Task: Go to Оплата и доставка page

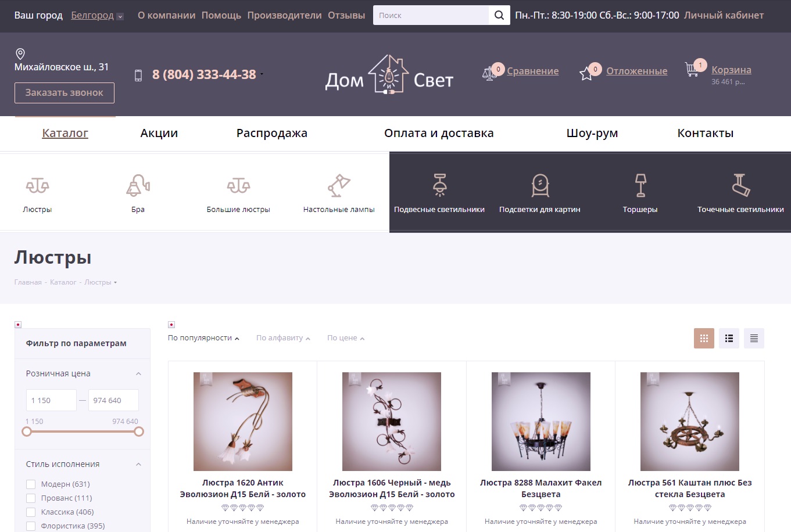Action: tap(439, 133)
